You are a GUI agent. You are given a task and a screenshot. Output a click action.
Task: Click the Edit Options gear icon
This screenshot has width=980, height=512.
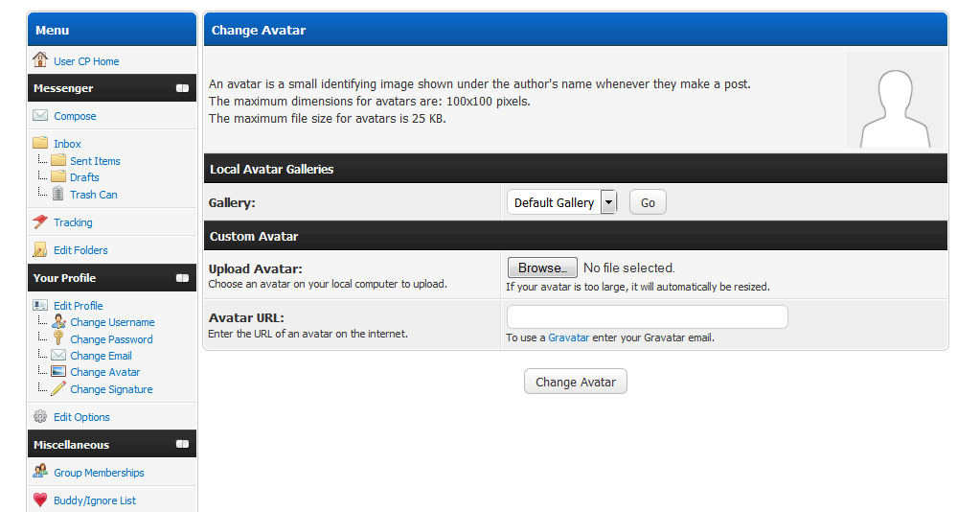pyautogui.click(x=40, y=417)
